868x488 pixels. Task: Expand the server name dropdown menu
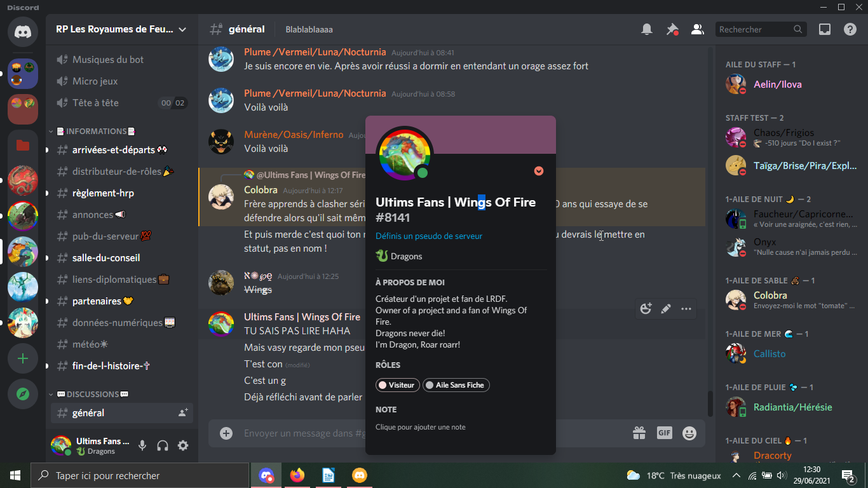182,29
